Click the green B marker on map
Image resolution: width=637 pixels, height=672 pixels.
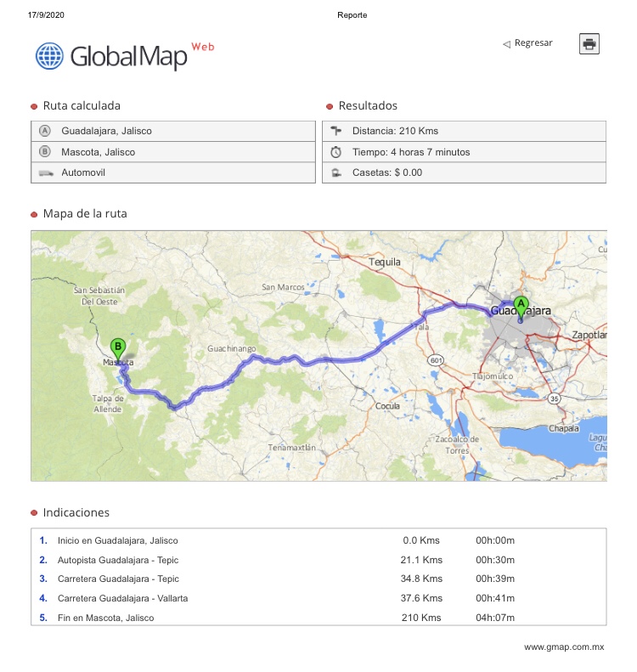(119, 347)
